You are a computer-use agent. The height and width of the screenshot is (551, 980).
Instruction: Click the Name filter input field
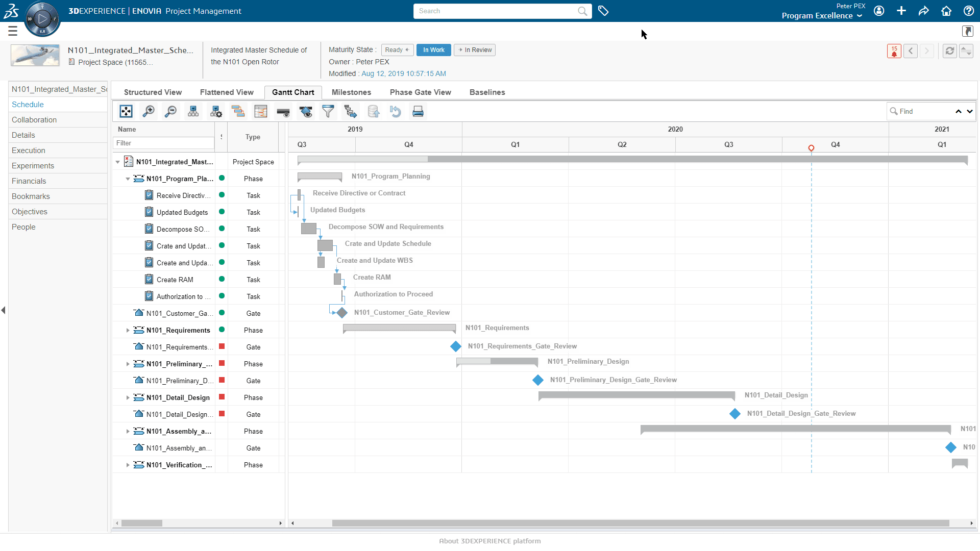click(163, 143)
